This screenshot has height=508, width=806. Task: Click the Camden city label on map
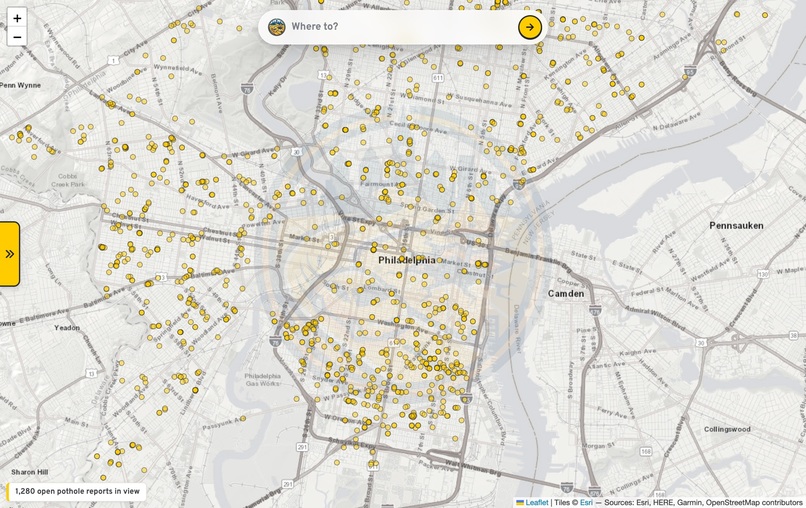click(565, 294)
